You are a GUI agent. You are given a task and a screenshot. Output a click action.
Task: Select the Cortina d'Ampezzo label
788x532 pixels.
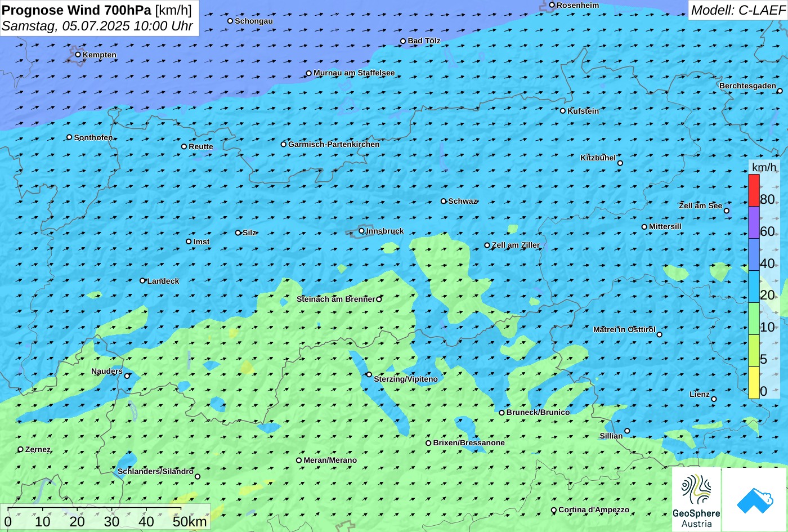point(594,509)
